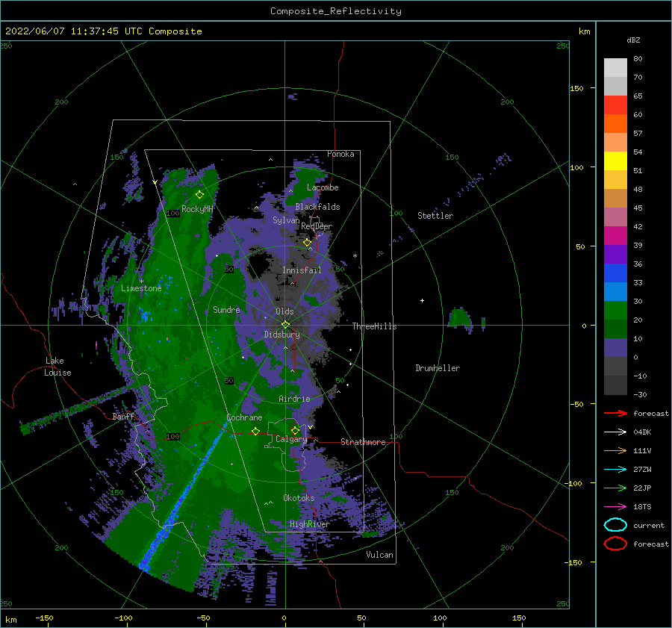Click the Innisfail label
The width and height of the screenshot is (672, 628).
[302, 270]
